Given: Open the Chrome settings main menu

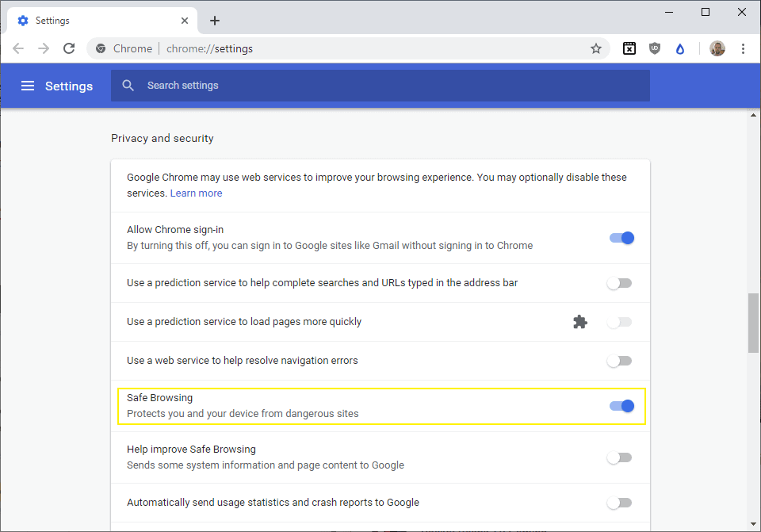Looking at the screenshot, I should click(743, 48).
